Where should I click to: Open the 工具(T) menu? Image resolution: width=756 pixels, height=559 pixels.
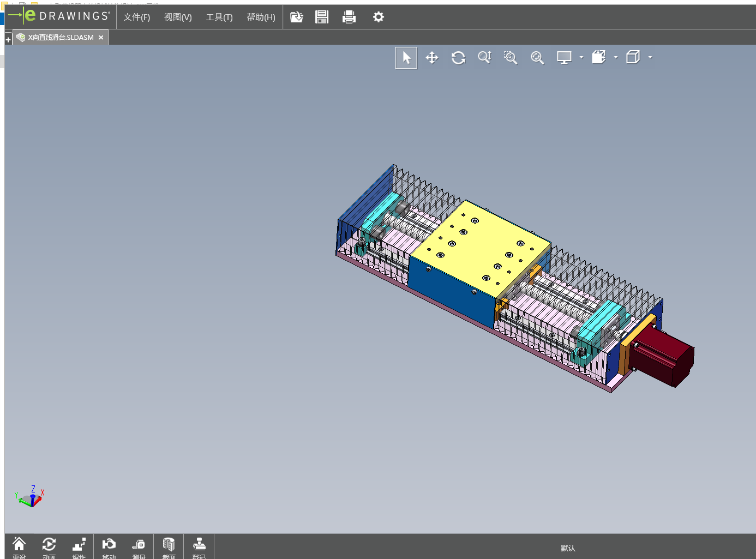coord(219,17)
